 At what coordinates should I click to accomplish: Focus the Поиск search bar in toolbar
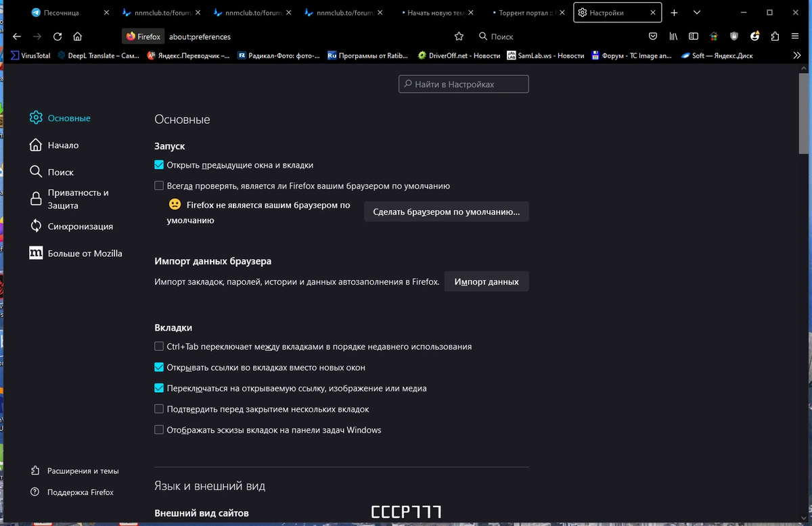[555, 37]
